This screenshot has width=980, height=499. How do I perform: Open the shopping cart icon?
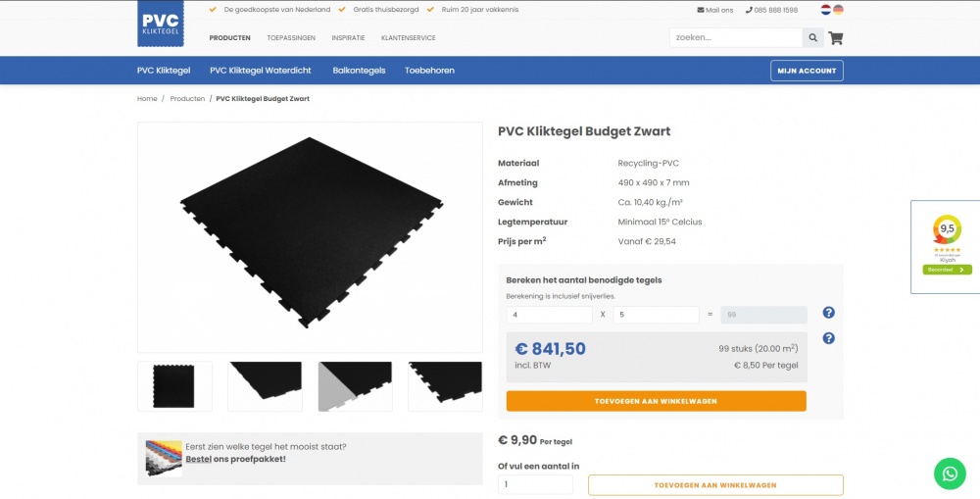coord(836,38)
